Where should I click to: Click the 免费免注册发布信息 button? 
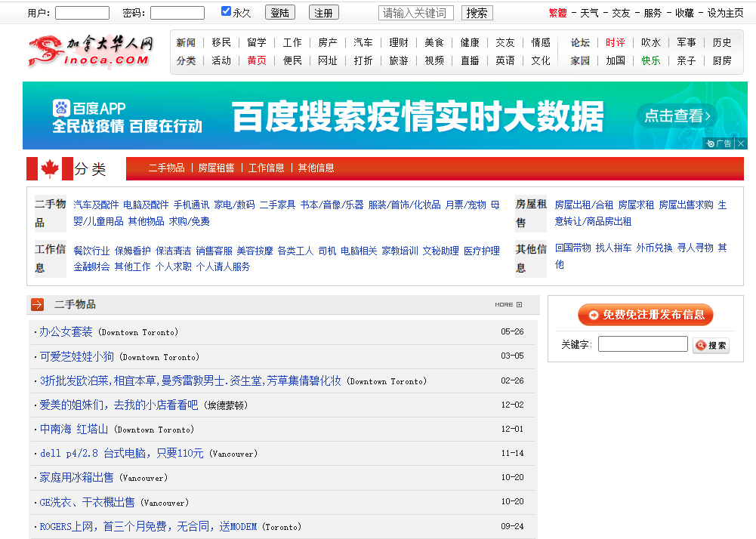click(x=646, y=315)
